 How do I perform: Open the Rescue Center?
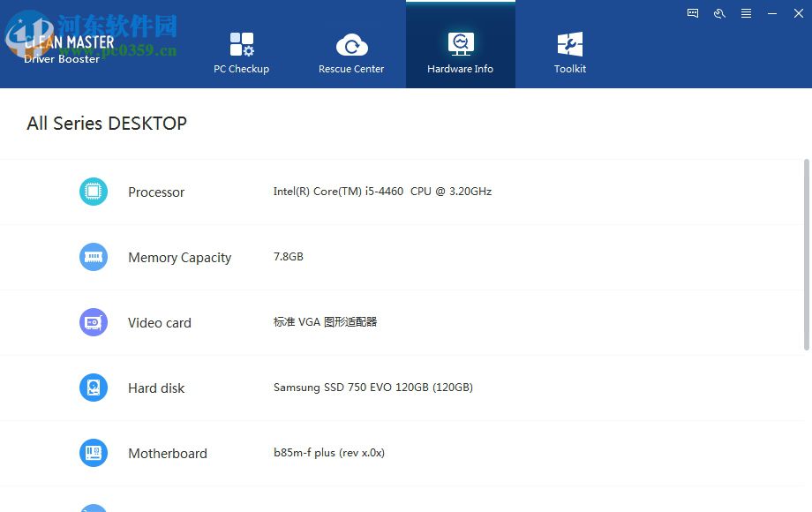pos(350,42)
